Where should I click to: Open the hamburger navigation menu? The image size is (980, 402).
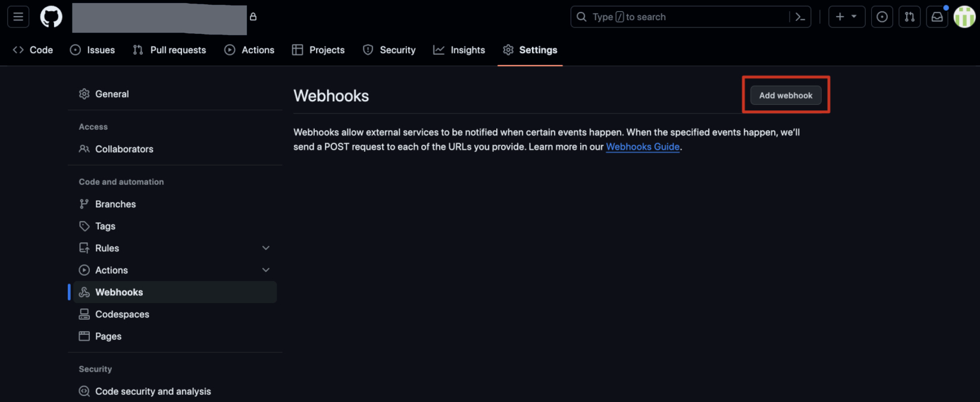18,17
